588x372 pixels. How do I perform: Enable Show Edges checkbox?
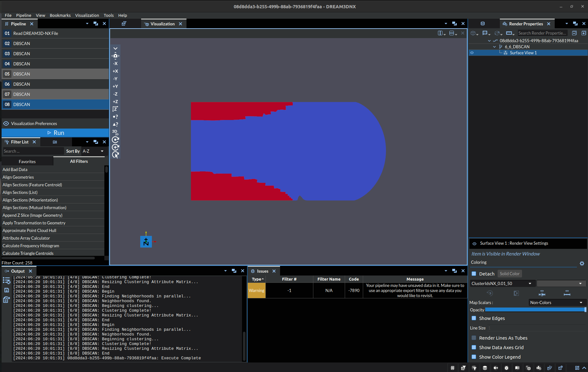pos(474,318)
